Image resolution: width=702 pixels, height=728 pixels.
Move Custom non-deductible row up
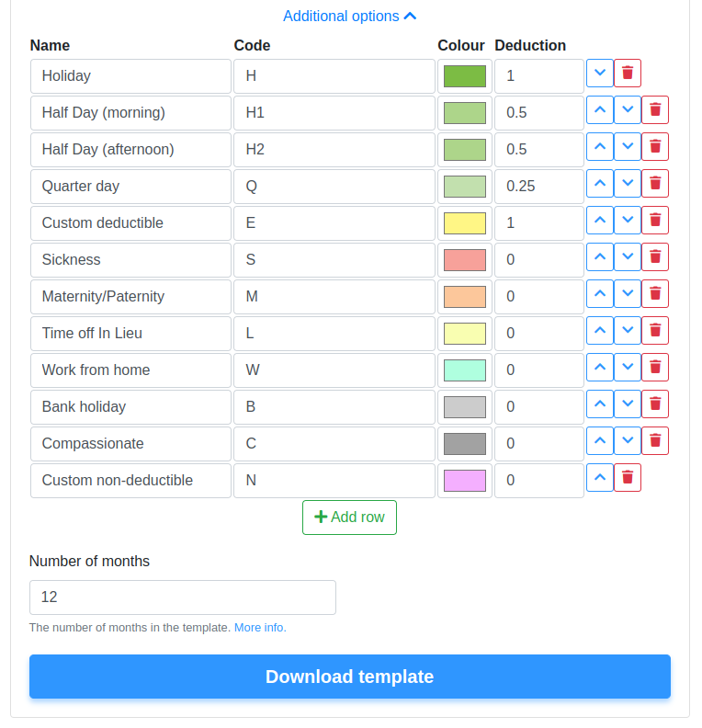click(600, 477)
